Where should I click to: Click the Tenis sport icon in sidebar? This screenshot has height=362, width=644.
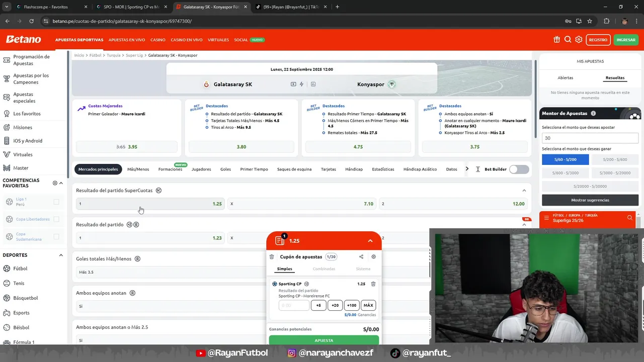pos(7,283)
